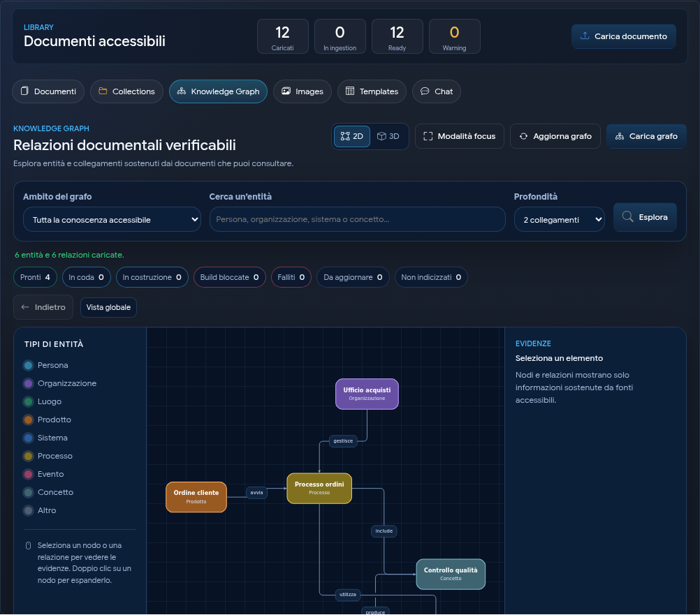Viewport: 700px width, 615px height.
Task: Open the Documenti tab
Action: pyautogui.click(x=48, y=91)
